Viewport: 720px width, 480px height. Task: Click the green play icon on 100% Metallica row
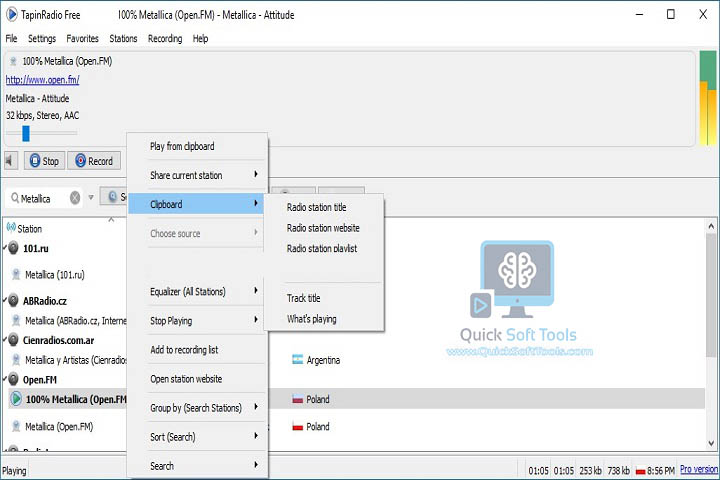tap(16, 399)
